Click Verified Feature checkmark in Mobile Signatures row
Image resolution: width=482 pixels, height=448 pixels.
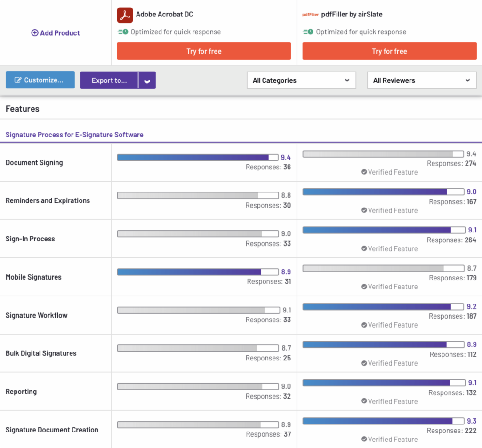tap(364, 287)
